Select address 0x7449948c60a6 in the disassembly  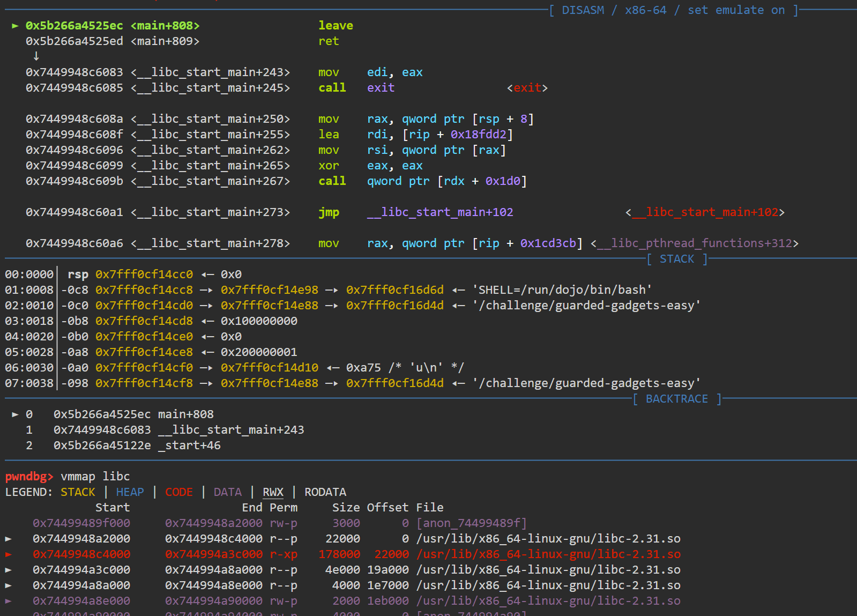point(74,243)
